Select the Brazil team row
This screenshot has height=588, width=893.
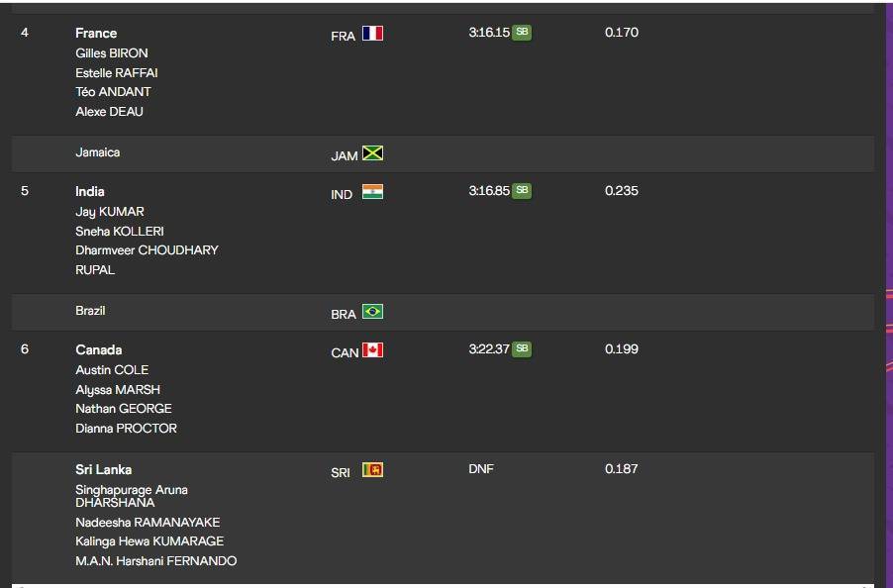[443, 312]
